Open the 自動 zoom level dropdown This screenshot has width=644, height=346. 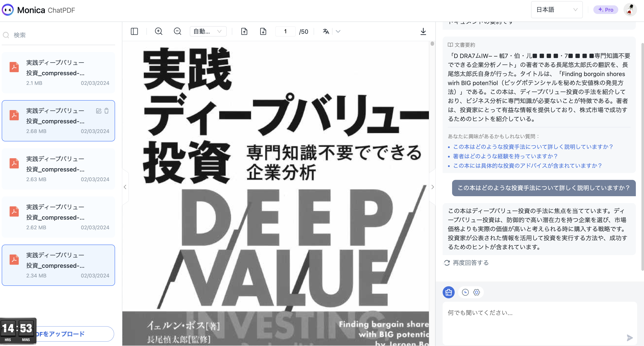(208, 31)
